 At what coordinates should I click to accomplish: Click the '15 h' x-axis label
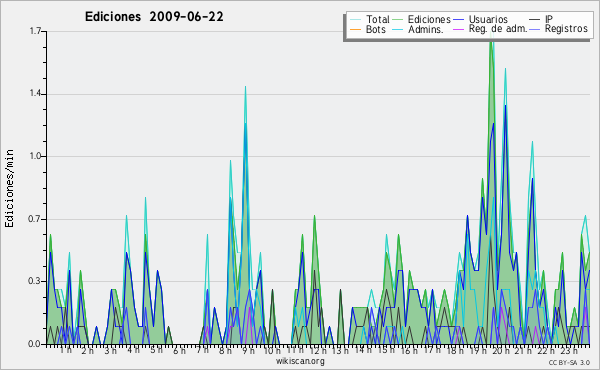[386, 350]
